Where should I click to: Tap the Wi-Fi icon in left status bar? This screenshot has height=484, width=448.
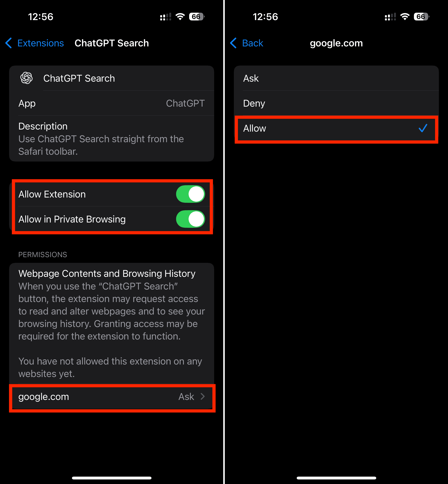(180, 17)
